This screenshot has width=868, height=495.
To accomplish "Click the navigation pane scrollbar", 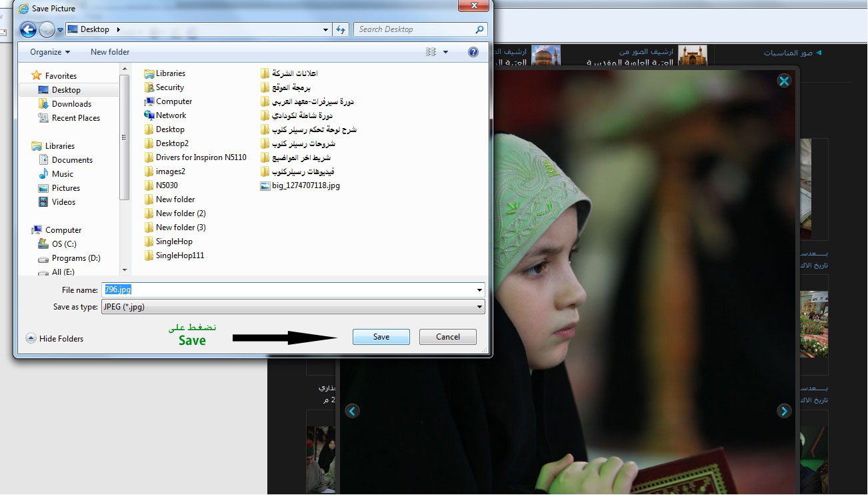I will [124, 137].
